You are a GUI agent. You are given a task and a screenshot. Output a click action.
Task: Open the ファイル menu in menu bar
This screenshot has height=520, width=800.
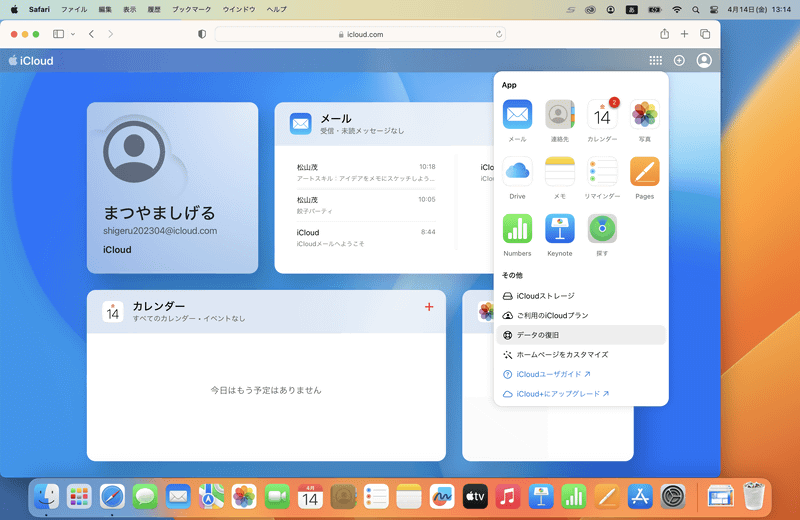(74, 9)
